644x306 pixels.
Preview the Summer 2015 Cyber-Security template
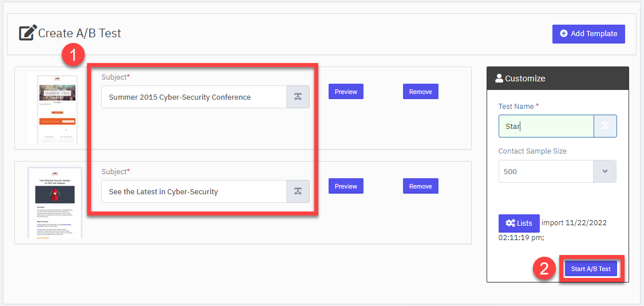(346, 91)
